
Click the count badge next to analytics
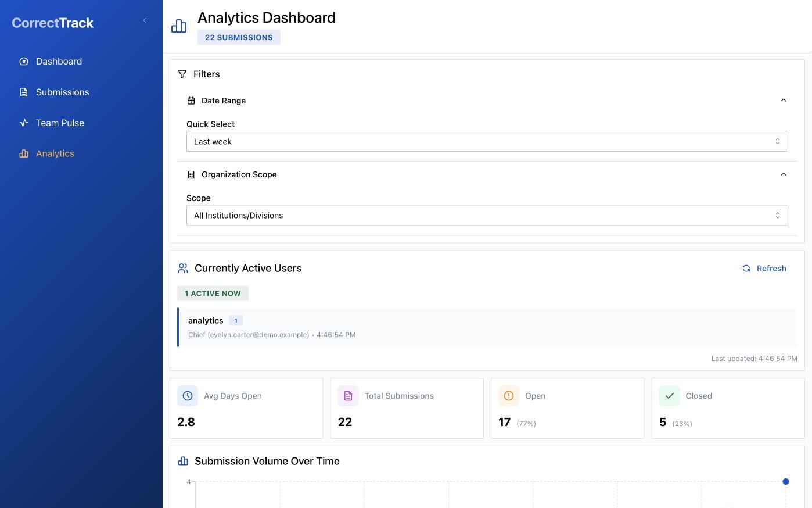pos(236,321)
